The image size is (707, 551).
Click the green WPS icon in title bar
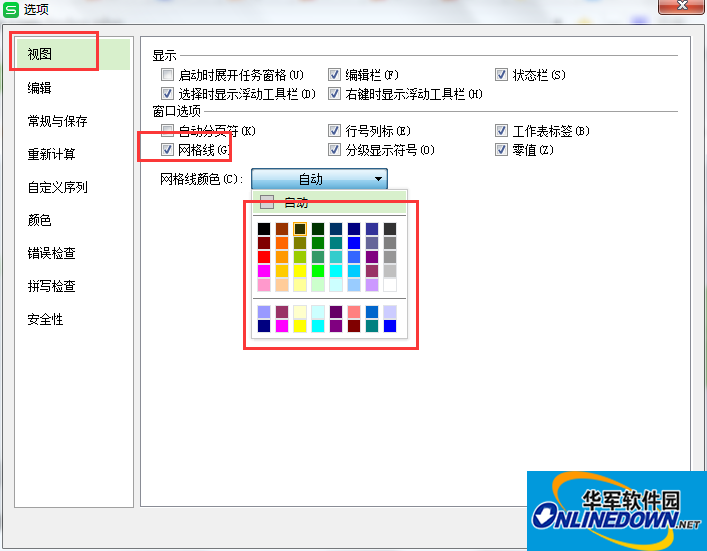pos(11,9)
